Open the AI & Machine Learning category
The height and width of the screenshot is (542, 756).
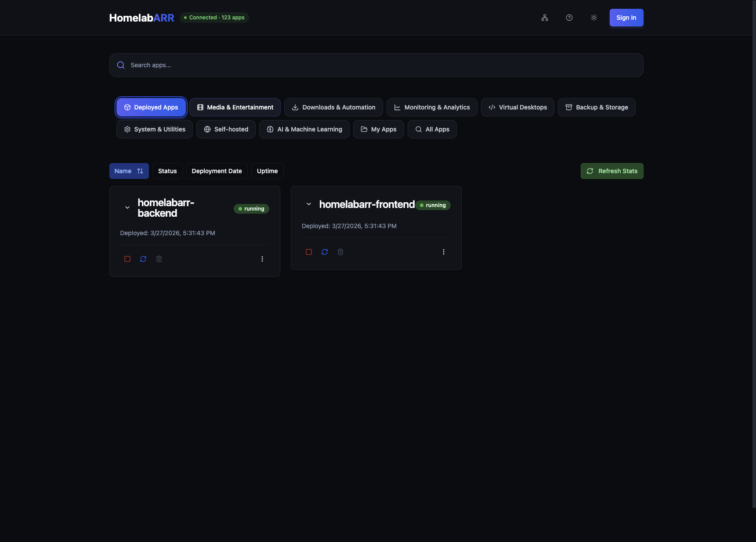[x=304, y=129]
